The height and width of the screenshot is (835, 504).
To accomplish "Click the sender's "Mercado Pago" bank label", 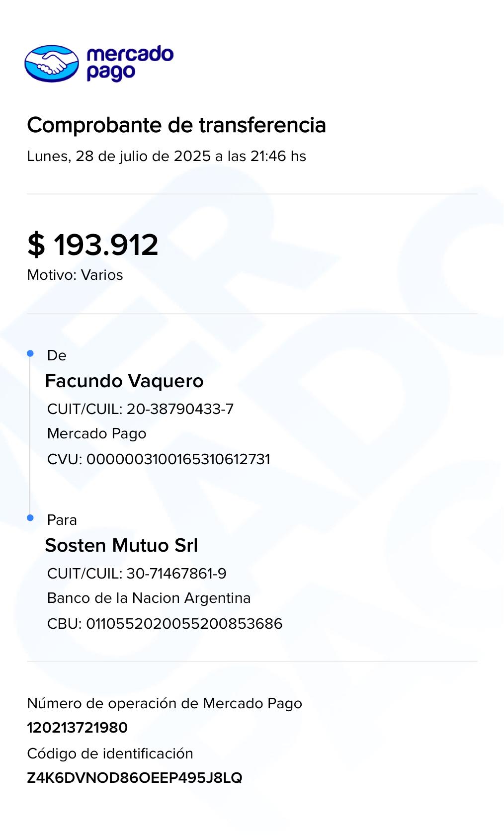I will click(96, 433).
